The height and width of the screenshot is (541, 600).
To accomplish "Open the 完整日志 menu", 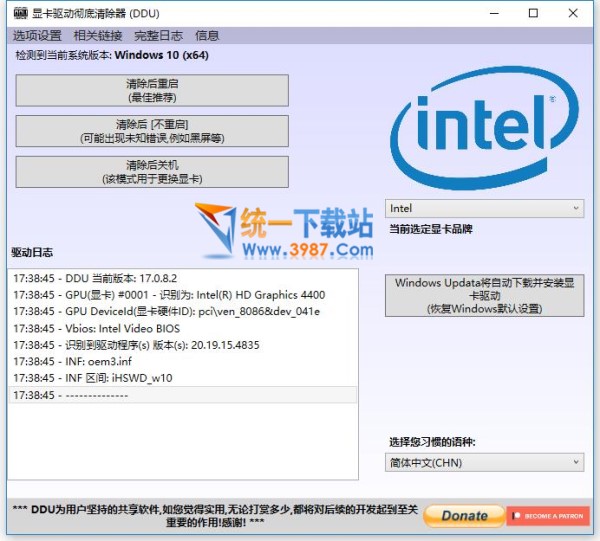I will tap(158, 36).
